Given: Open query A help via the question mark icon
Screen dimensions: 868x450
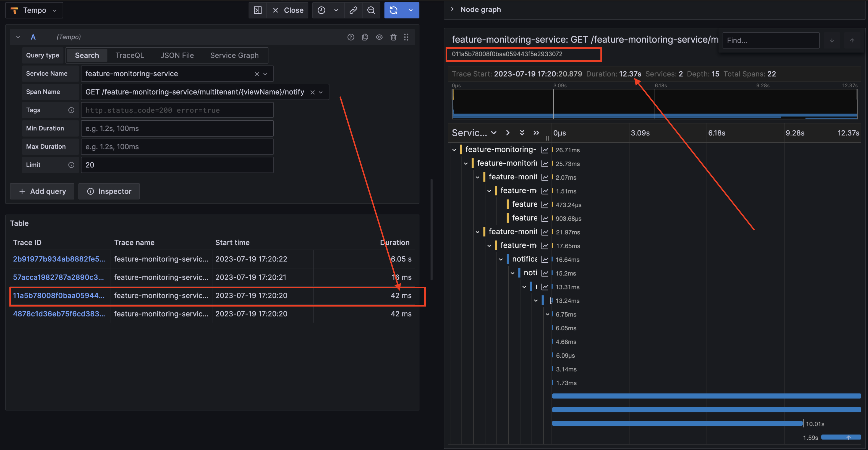Looking at the screenshot, I should tap(351, 37).
